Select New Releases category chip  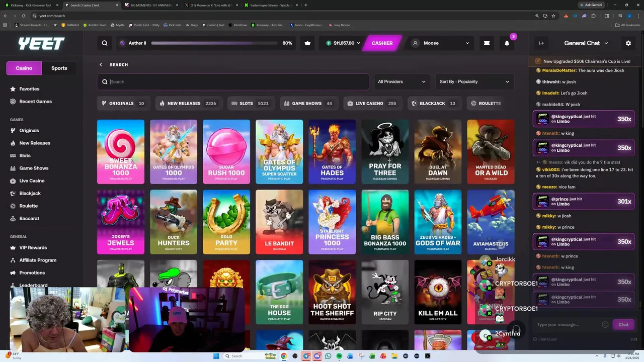(188, 104)
